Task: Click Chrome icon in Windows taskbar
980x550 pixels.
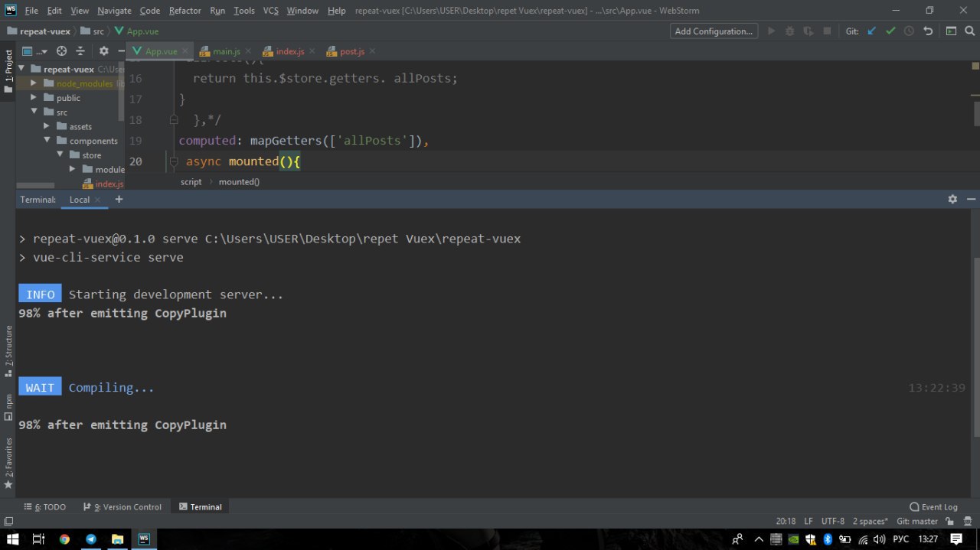Action: [x=64, y=539]
